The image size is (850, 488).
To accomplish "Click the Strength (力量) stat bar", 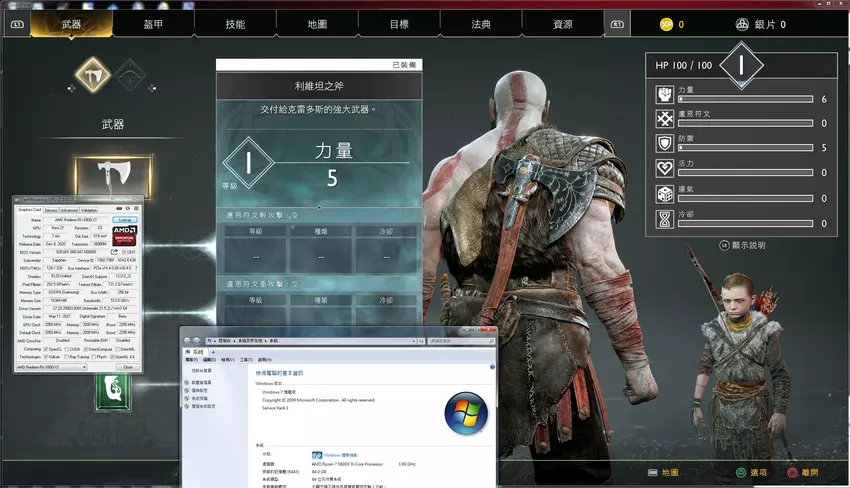I will (746, 100).
